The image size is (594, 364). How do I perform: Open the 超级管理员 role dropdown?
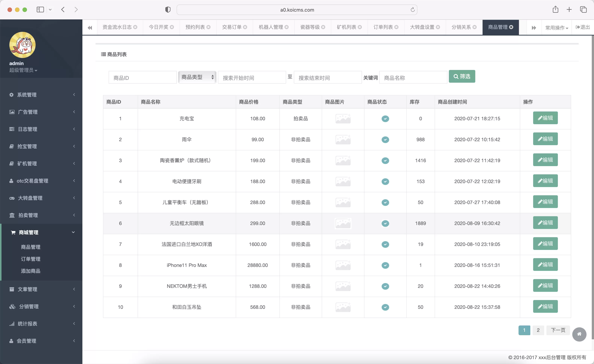pos(23,70)
